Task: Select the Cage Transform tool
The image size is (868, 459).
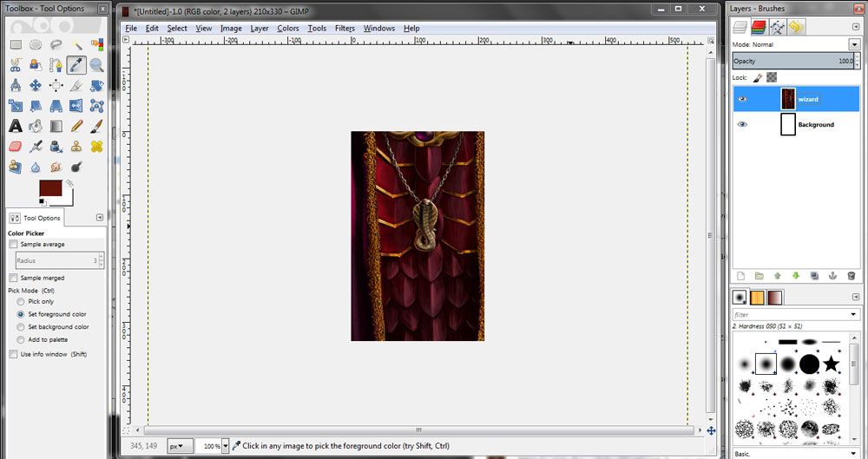Action: pos(97,105)
